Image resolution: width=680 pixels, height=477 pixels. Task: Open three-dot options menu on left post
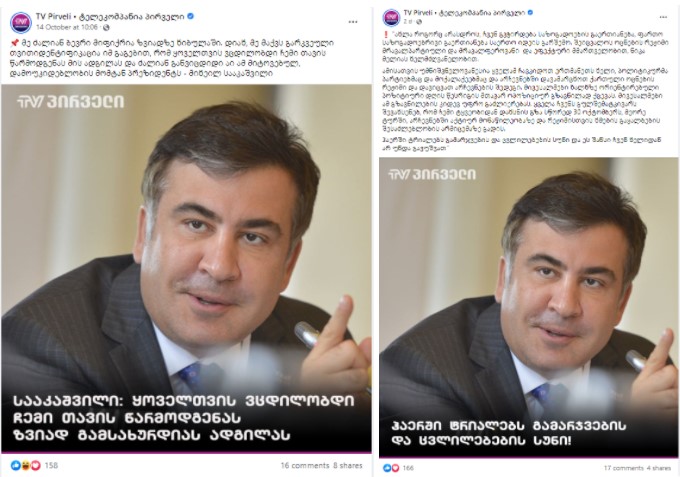(353, 22)
